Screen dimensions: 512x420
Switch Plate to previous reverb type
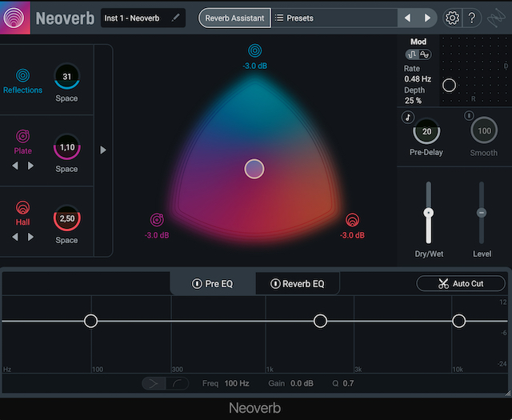coord(15,166)
